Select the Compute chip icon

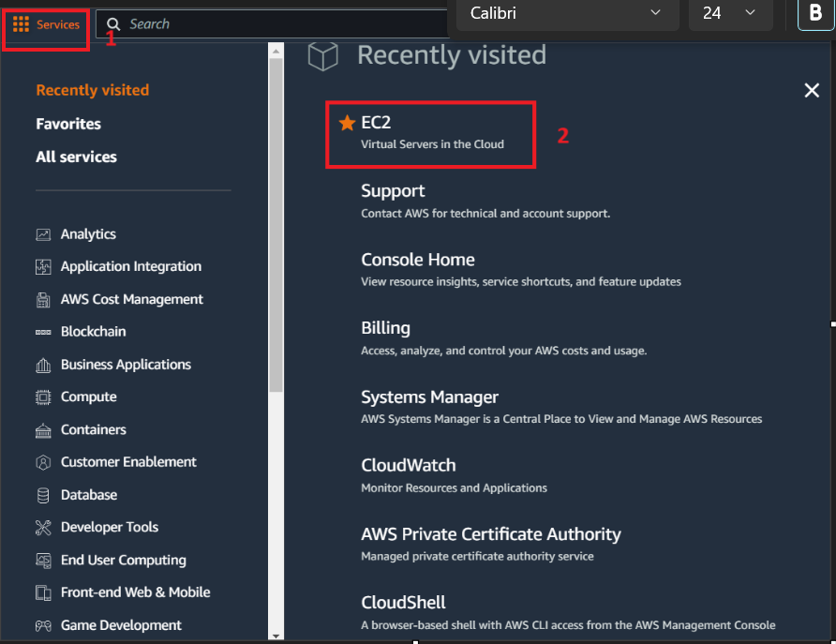click(x=43, y=397)
